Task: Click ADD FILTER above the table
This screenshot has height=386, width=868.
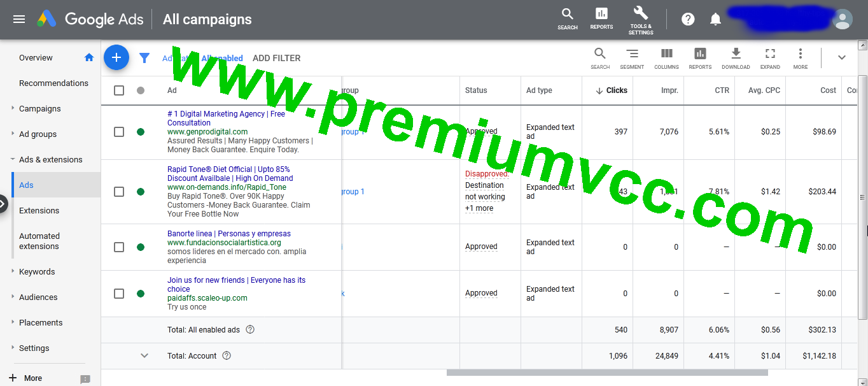Action: [x=276, y=58]
